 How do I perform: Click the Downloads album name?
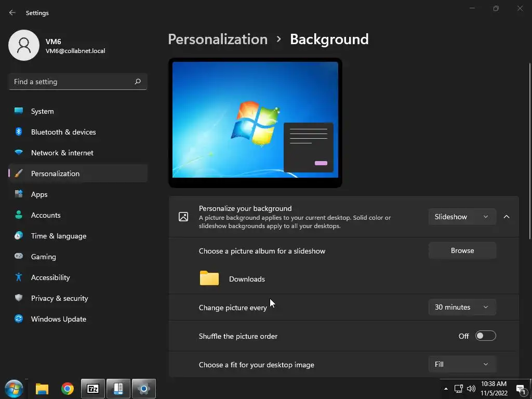coord(247,279)
